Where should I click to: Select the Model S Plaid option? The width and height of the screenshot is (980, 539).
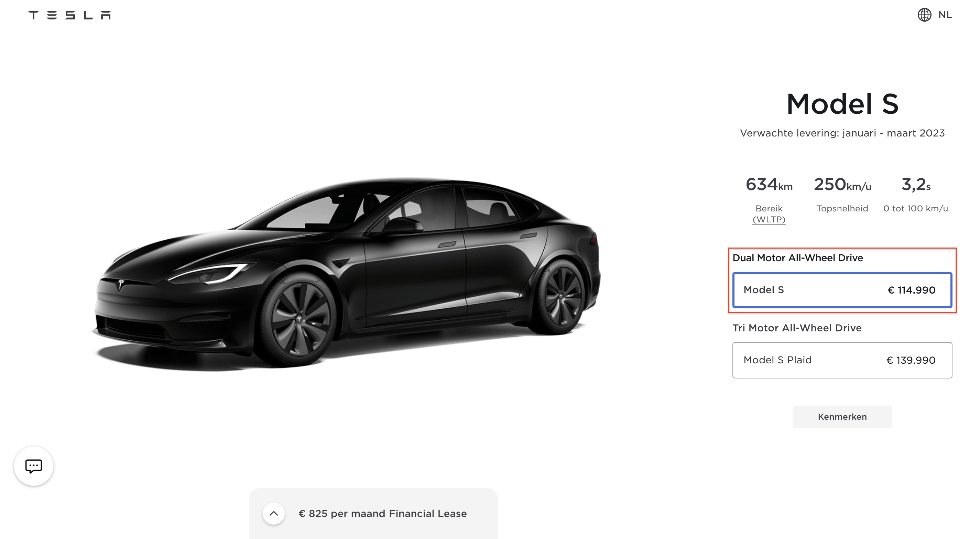click(x=842, y=360)
